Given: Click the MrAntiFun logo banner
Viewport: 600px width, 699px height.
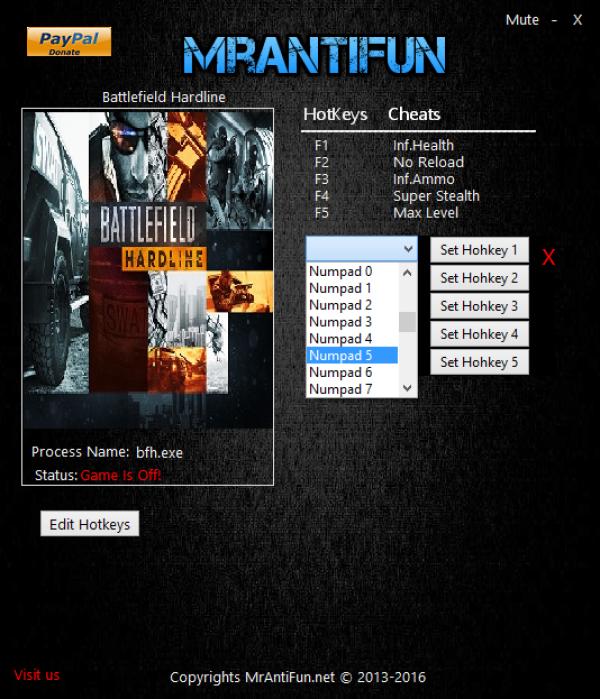Looking at the screenshot, I should point(315,55).
